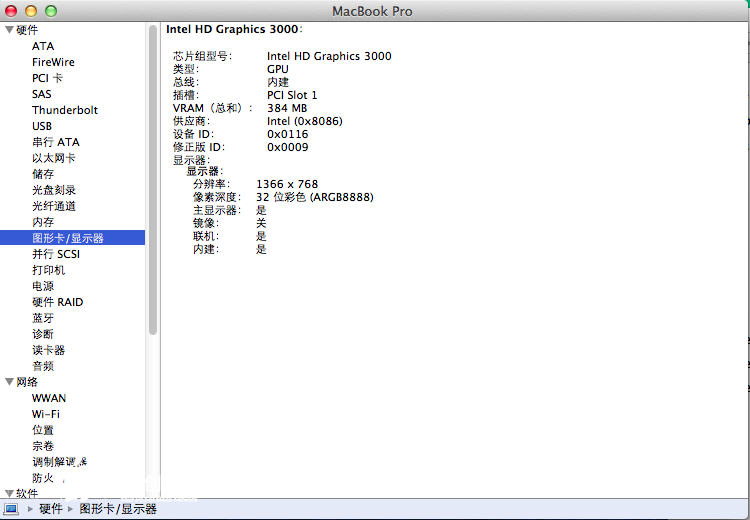Image resolution: width=750 pixels, height=520 pixels.
Task: Open the 硬件 RAID entry
Action: pyautogui.click(x=57, y=302)
